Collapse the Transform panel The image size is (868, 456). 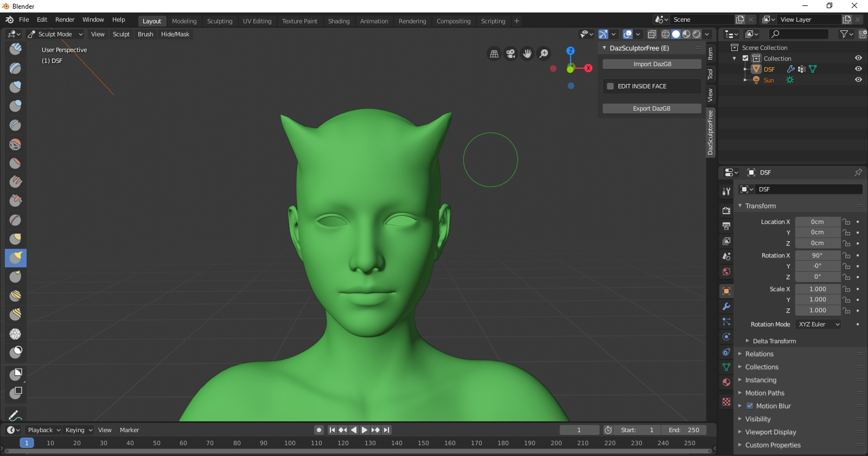click(760, 206)
